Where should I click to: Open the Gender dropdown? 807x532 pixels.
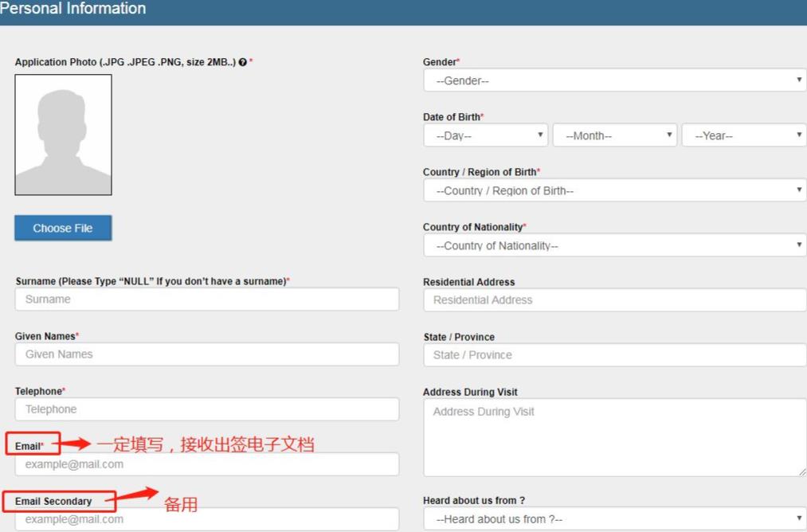(614, 80)
